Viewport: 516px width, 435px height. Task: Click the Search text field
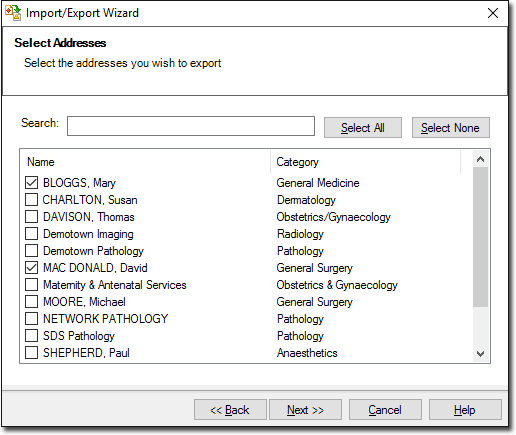click(191, 126)
